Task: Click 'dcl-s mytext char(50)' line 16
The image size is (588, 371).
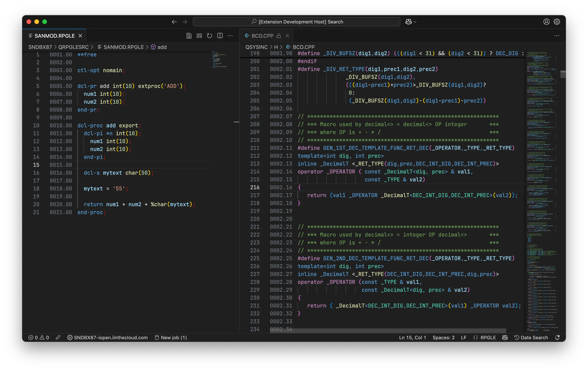Action: pyautogui.click(x=119, y=173)
